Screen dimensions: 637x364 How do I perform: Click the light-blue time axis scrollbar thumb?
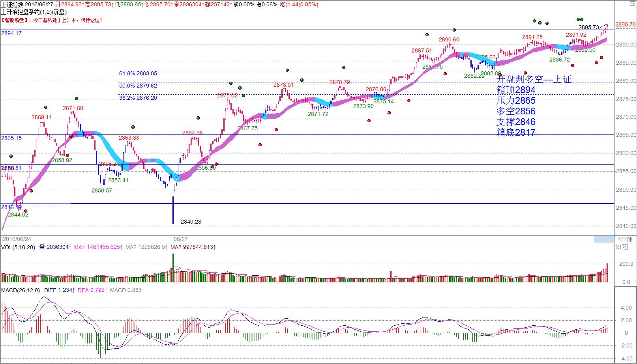click(604, 239)
